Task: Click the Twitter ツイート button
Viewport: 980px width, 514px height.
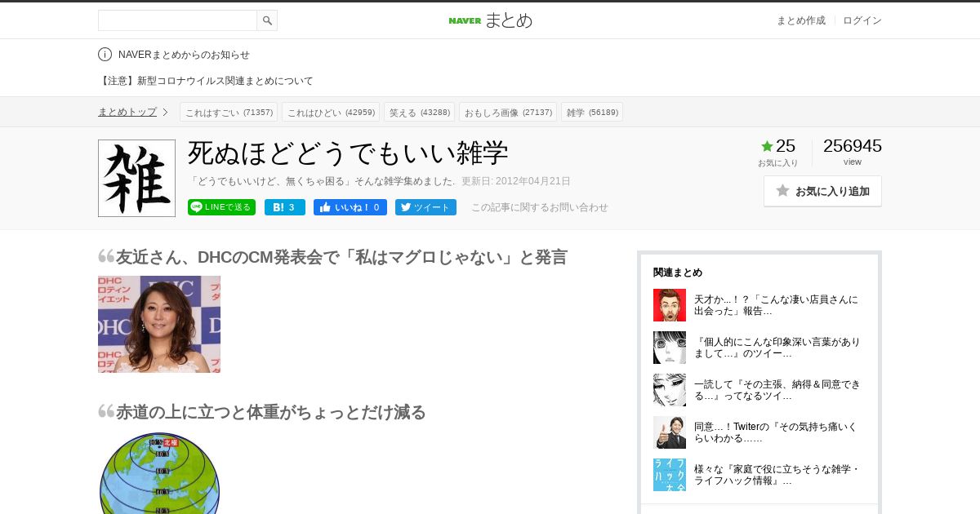Action: [425, 207]
